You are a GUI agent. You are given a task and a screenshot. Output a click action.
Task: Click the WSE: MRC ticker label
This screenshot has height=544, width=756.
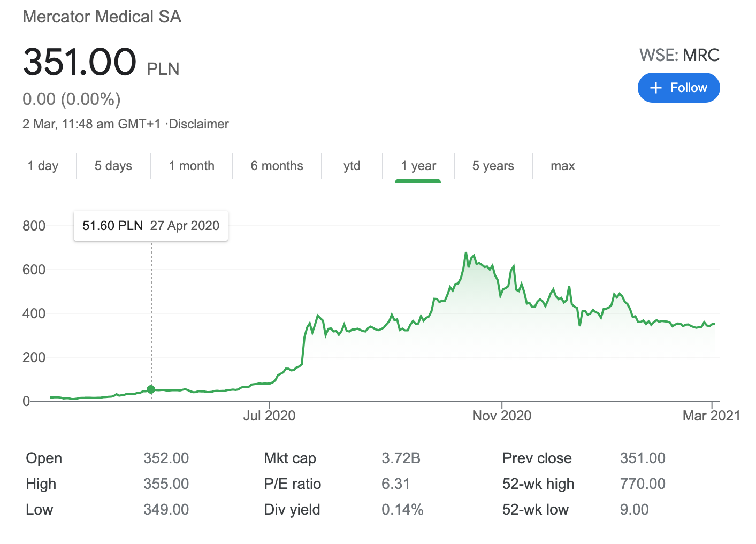pyautogui.click(x=679, y=55)
